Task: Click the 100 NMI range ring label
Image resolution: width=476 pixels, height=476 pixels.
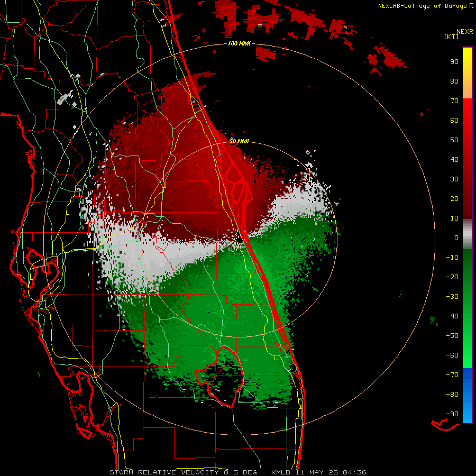Action: point(239,43)
